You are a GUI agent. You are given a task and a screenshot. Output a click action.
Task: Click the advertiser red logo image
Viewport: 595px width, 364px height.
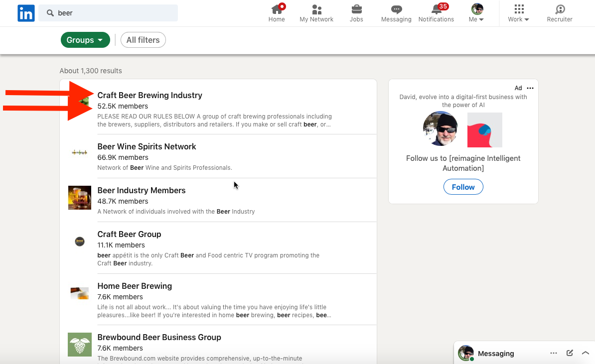pos(484,129)
